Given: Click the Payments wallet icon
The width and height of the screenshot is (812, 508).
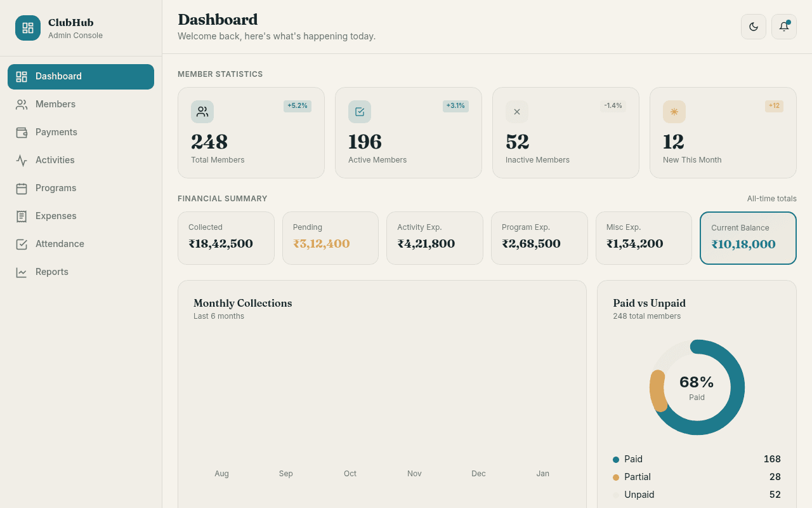Looking at the screenshot, I should point(22,132).
